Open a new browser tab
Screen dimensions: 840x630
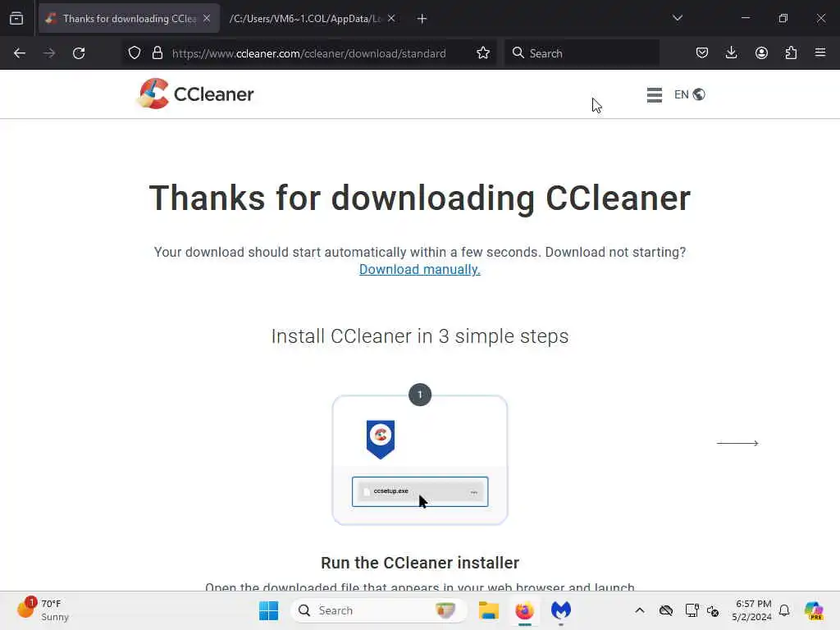pos(422,19)
